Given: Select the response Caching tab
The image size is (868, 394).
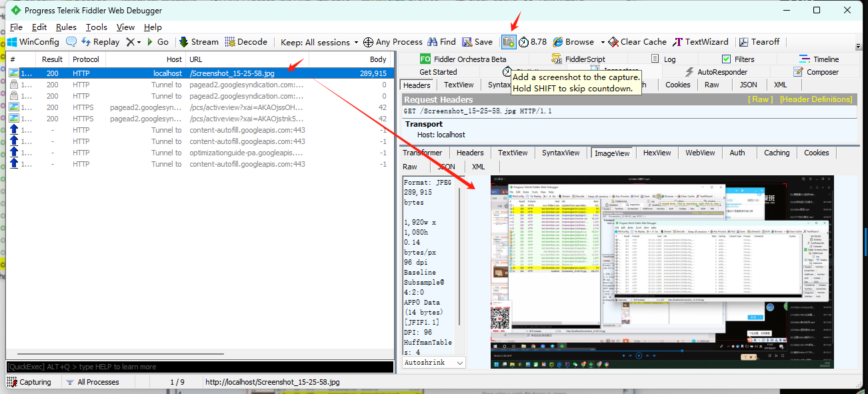Looking at the screenshot, I should point(777,153).
